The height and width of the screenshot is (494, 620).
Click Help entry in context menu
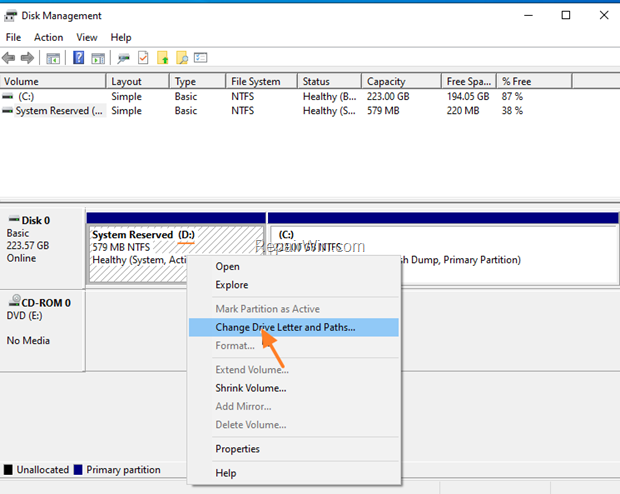tap(294, 473)
